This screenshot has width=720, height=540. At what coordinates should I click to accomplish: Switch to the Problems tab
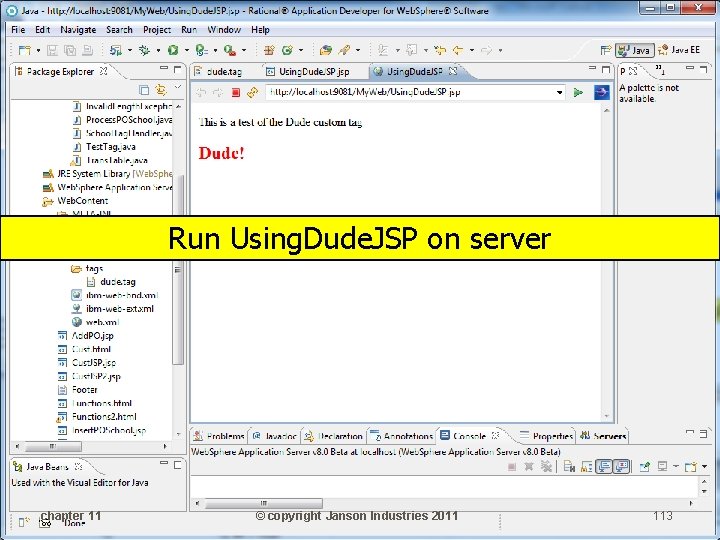pos(219,436)
